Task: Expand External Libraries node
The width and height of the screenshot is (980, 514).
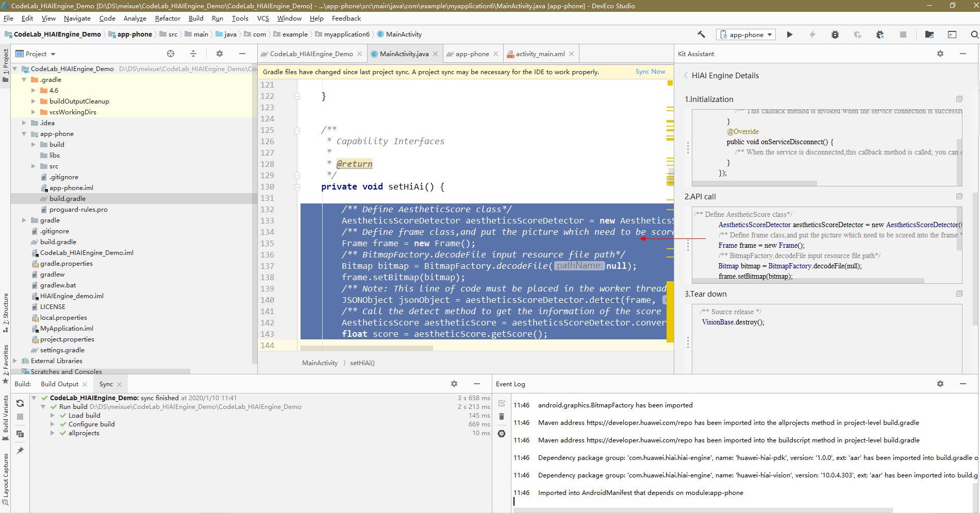Action: pyautogui.click(x=15, y=361)
